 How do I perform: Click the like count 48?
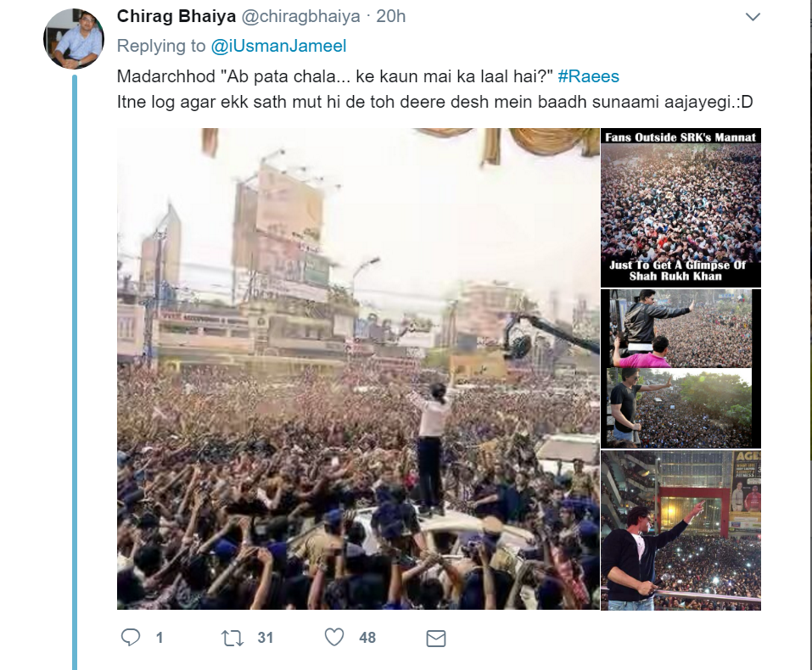point(367,637)
